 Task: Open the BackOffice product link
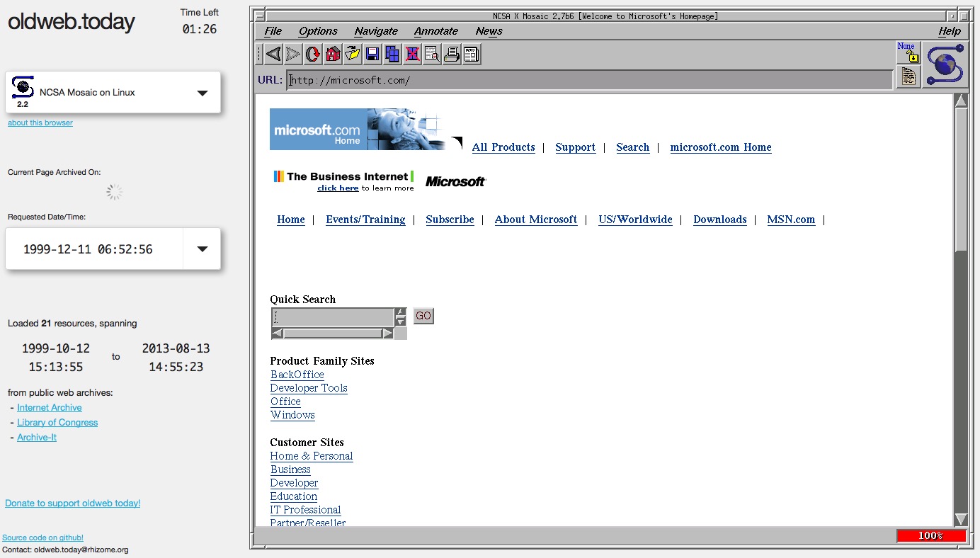(x=297, y=375)
